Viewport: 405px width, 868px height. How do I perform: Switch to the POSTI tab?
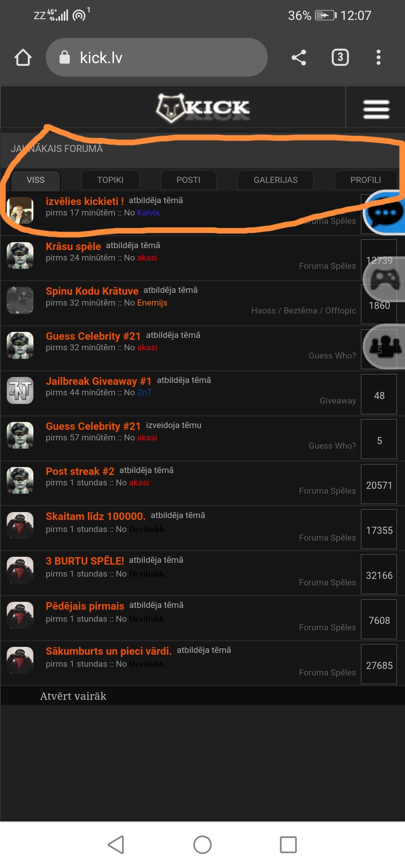pos(188,180)
